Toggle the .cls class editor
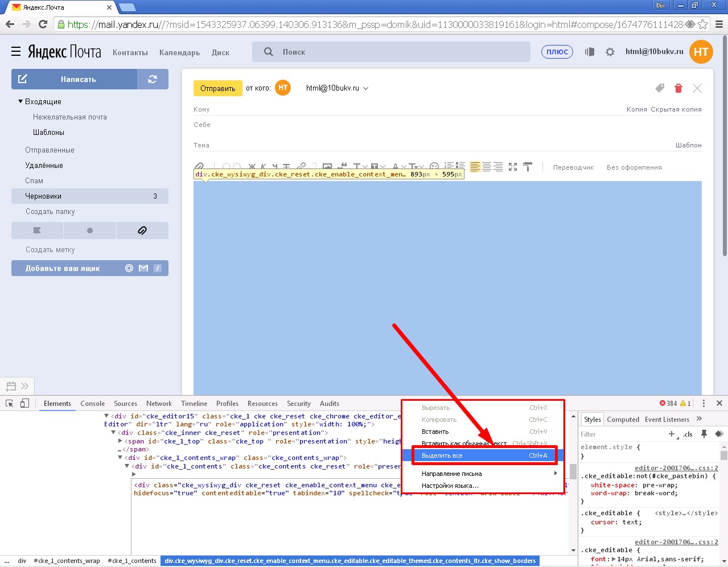The width and height of the screenshot is (728, 567). click(688, 434)
